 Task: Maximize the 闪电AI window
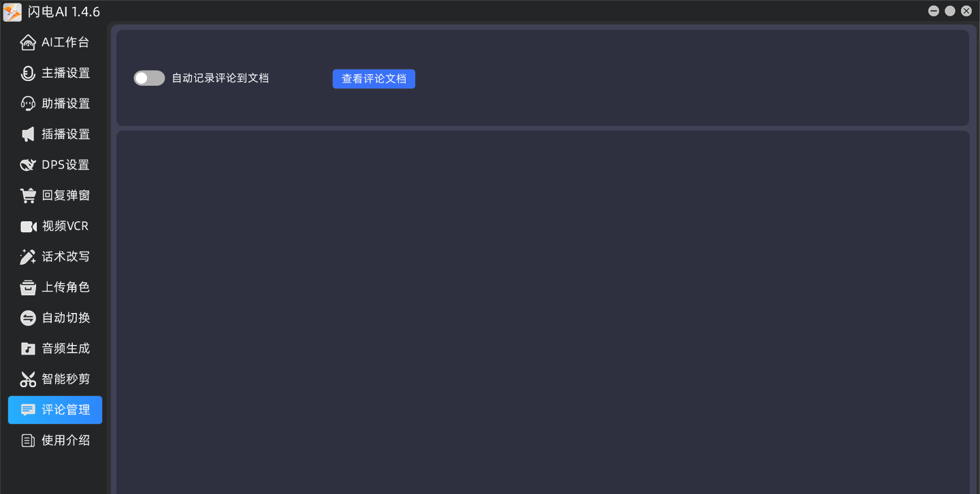(x=950, y=11)
